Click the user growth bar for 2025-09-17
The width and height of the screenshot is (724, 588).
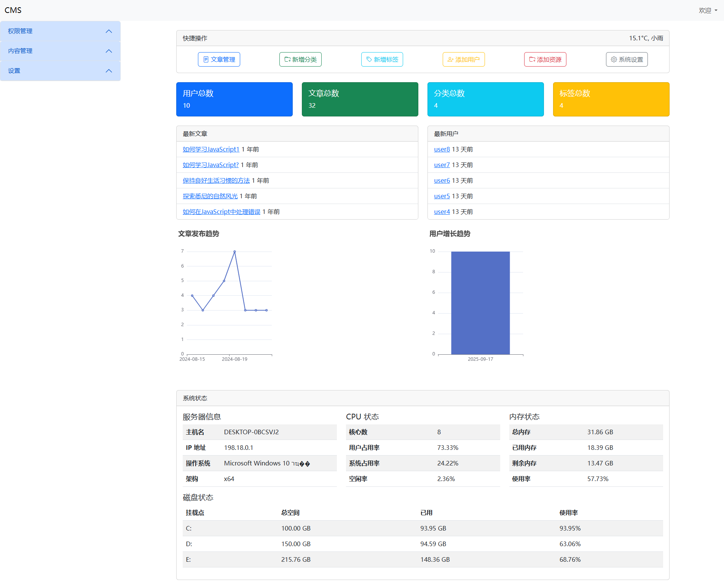click(480, 303)
